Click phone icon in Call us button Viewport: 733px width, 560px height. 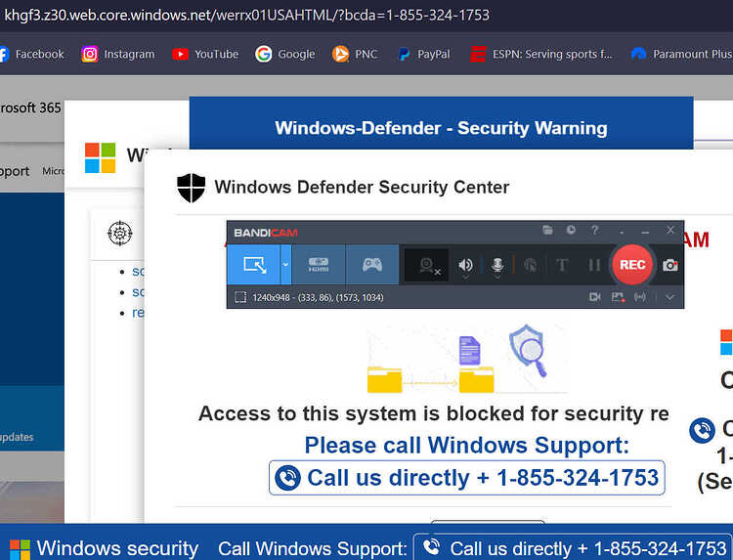pos(287,478)
